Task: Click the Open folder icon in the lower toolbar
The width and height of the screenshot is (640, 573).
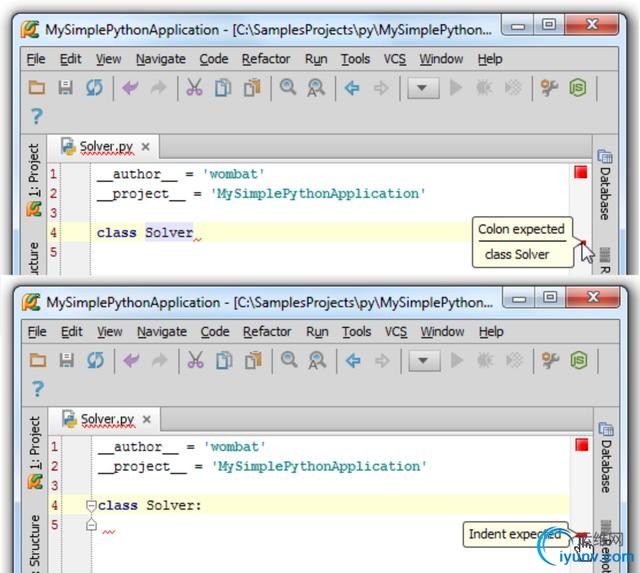Action: [38, 360]
